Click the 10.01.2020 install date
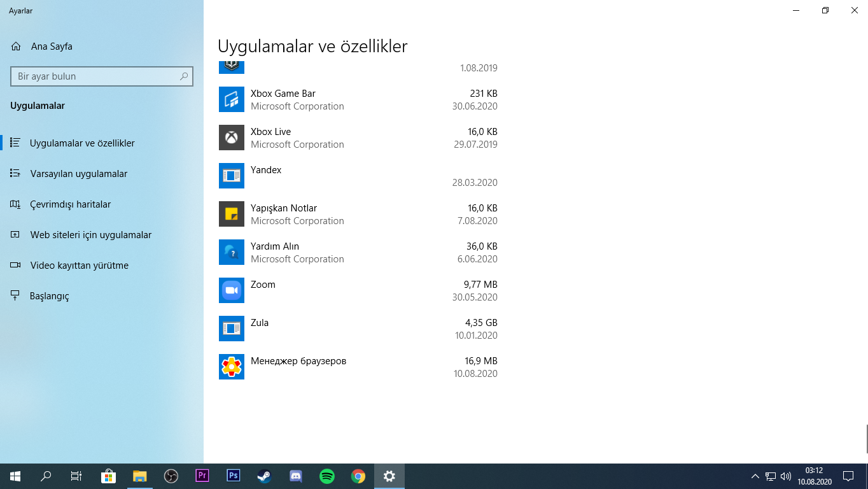Screen dimensions: 868x489 476,336
